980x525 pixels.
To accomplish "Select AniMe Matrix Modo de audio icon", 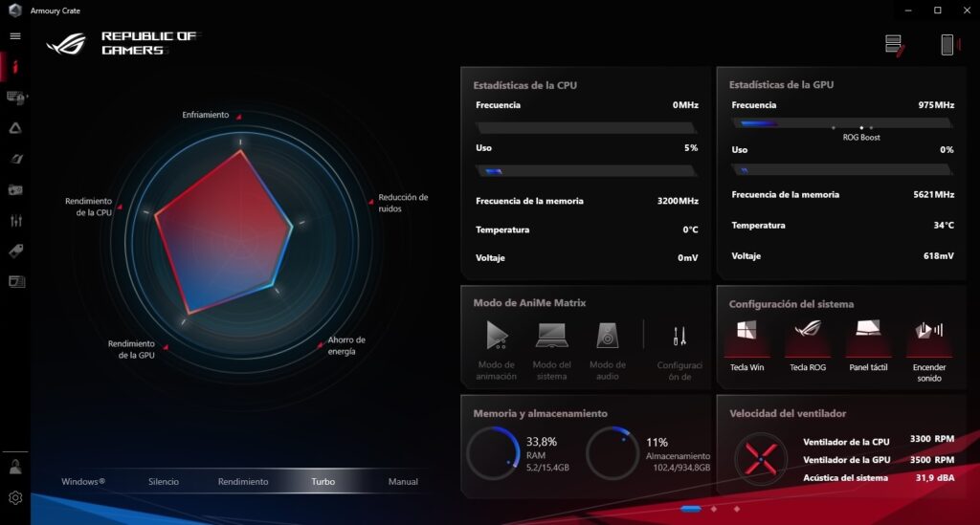I will [607, 336].
